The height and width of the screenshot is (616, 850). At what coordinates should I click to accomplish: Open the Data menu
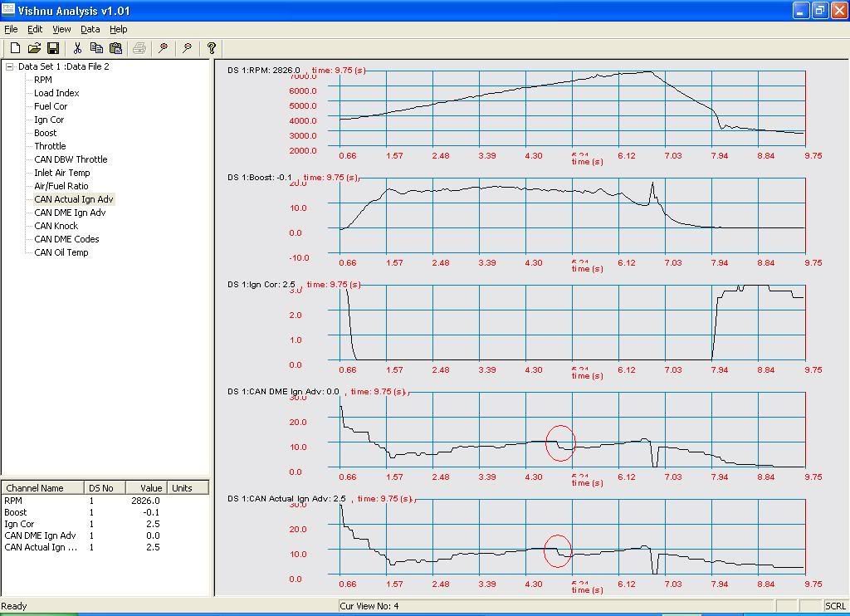click(90, 29)
